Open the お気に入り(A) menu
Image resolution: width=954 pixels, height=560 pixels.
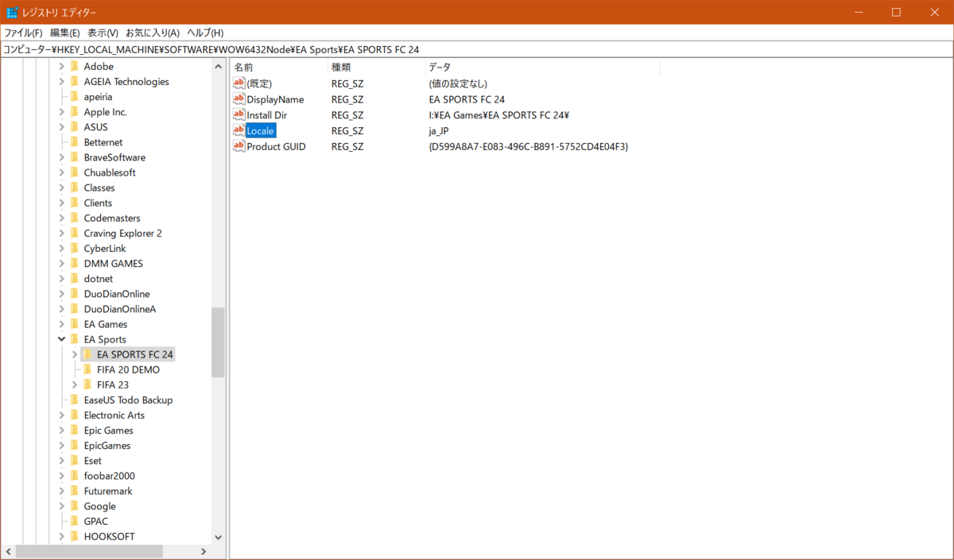153,33
